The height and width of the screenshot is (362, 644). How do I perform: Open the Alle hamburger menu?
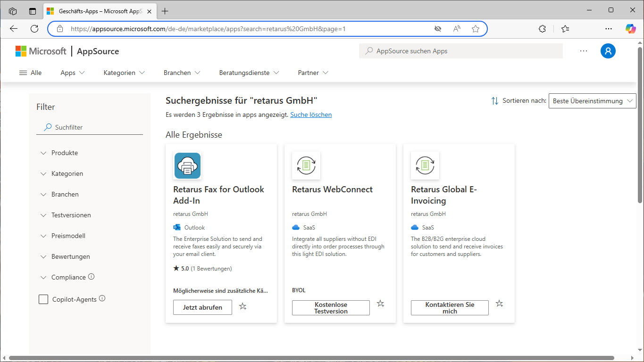30,73
